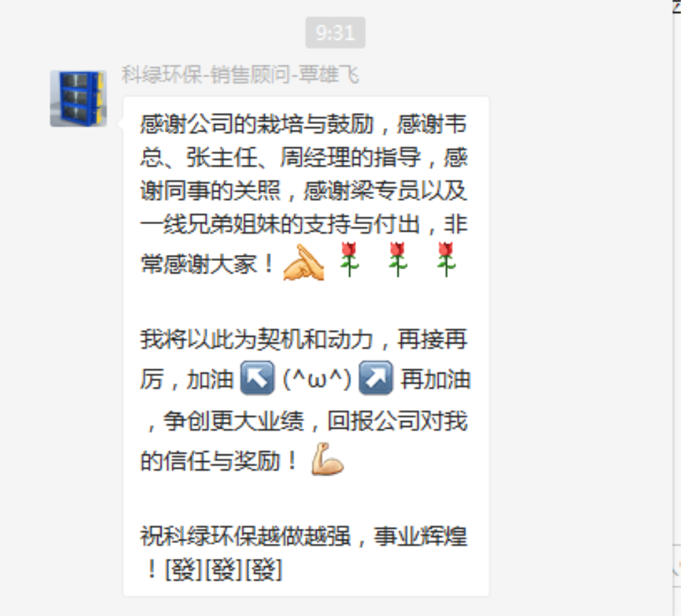Click the third [發] emoticon text
The height and width of the screenshot is (616, 681).
[x=264, y=570]
